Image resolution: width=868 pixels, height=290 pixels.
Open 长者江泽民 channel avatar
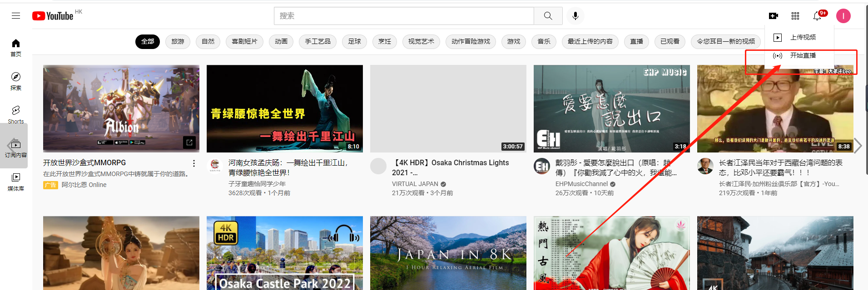click(705, 166)
